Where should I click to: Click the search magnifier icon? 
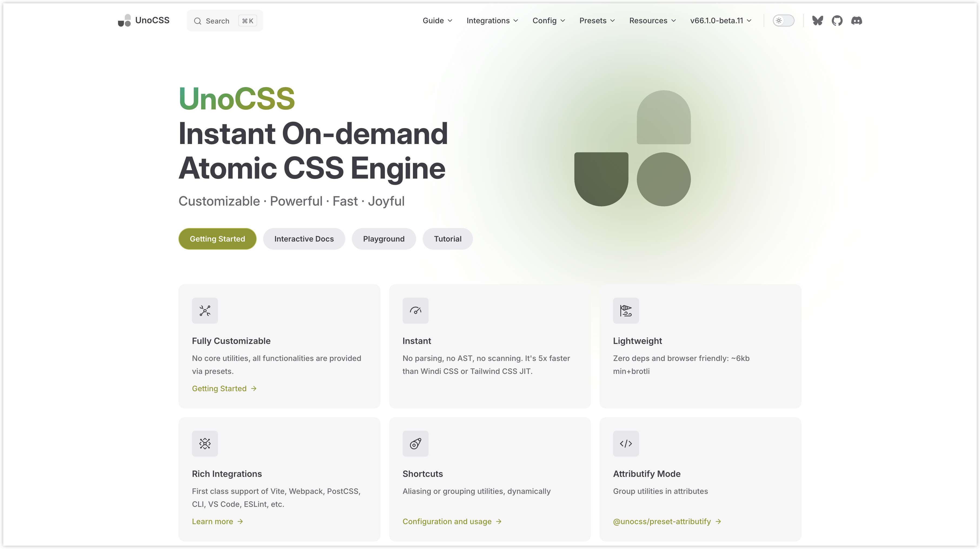[197, 21]
